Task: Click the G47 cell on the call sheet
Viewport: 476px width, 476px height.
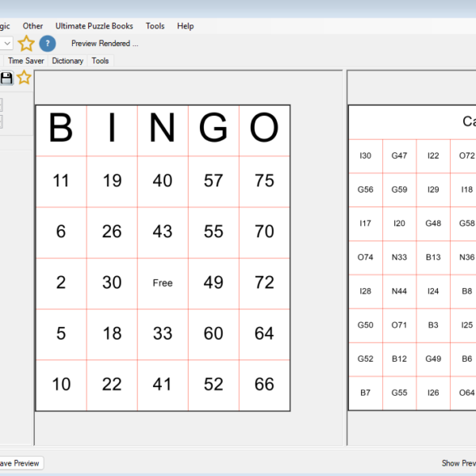Action: coord(399,156)
